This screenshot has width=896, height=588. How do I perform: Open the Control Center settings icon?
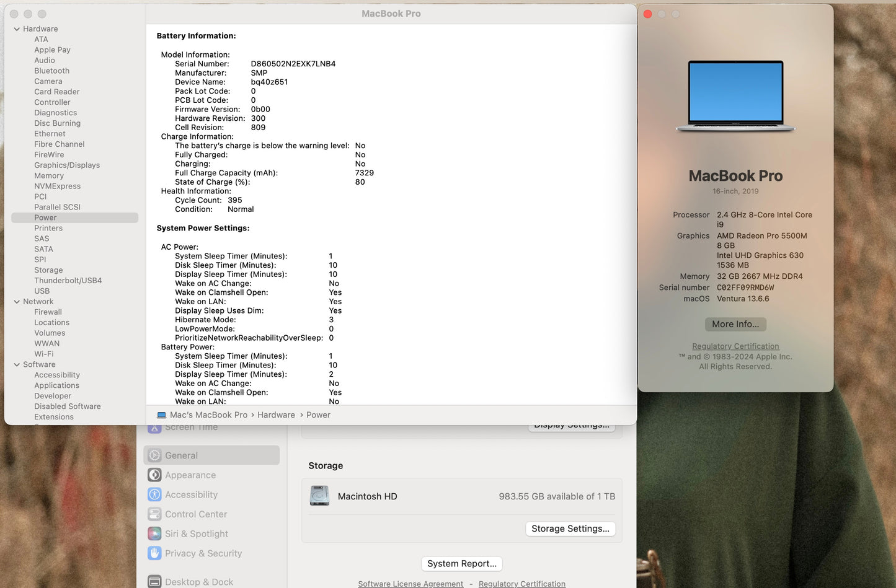pos(154,514)
